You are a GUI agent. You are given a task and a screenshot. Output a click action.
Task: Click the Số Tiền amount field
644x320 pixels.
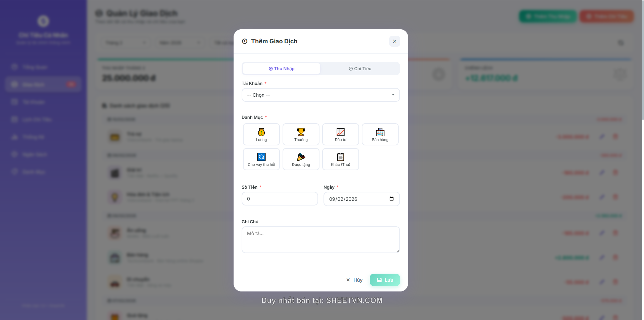click(x=280, y=199)
